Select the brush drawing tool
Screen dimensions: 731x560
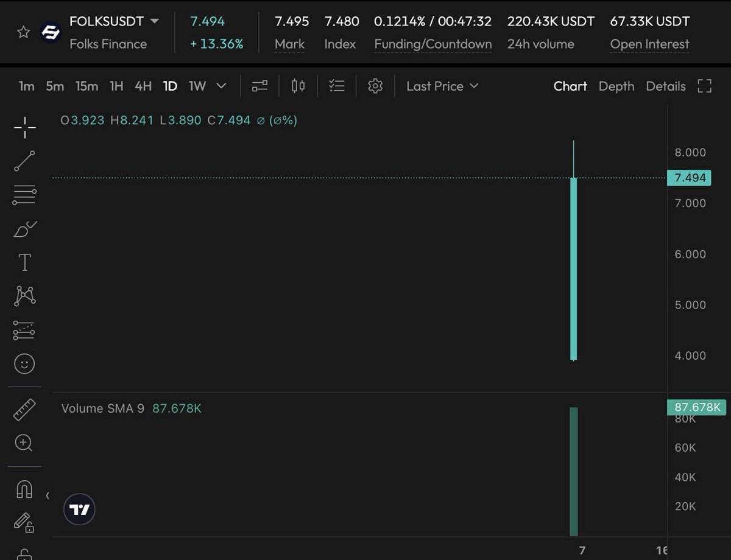(24, 229)
